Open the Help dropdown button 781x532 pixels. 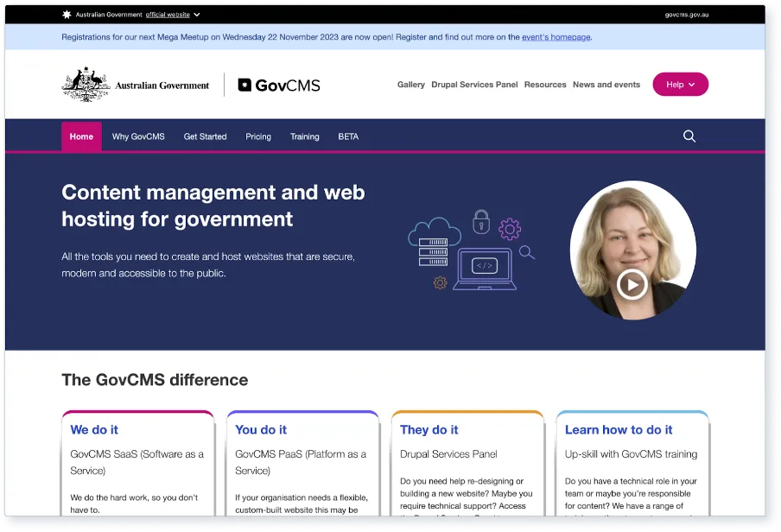pos(680,85)
